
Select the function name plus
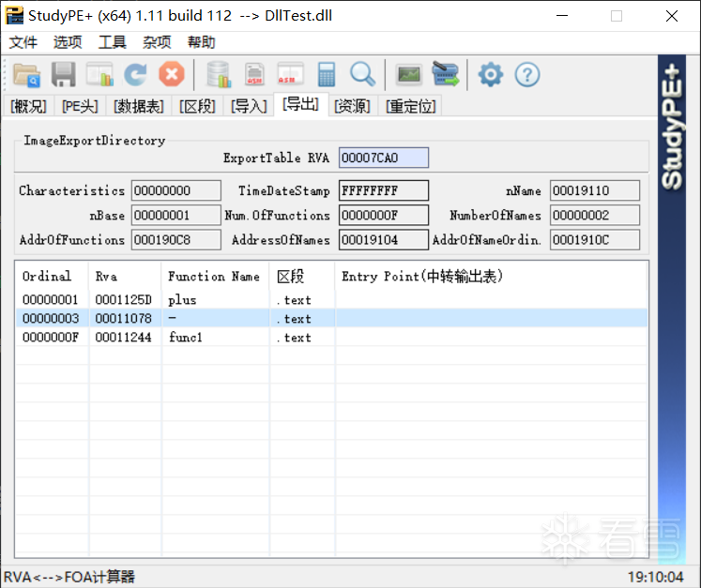(x=182, y=300)
